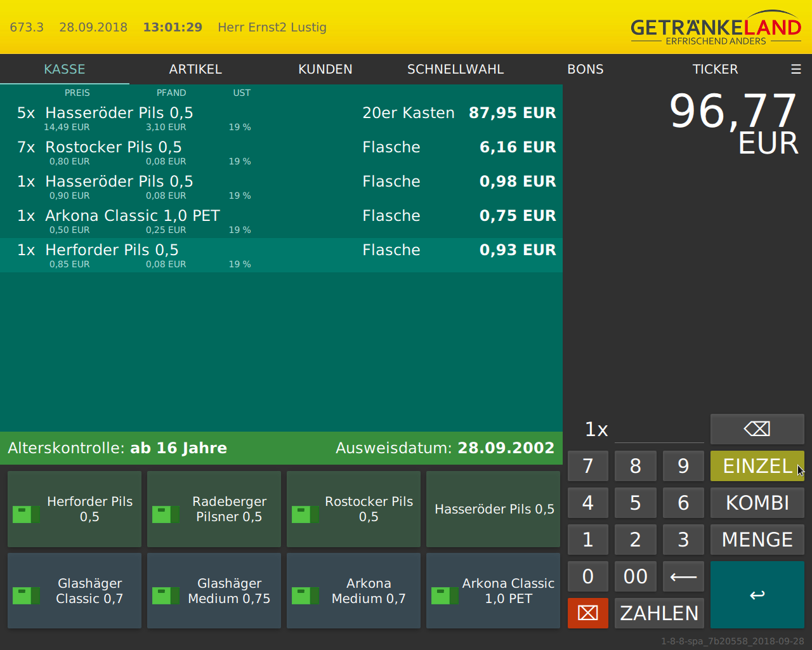Click the backspace icon above EINZEL

[x=757, y=429]
